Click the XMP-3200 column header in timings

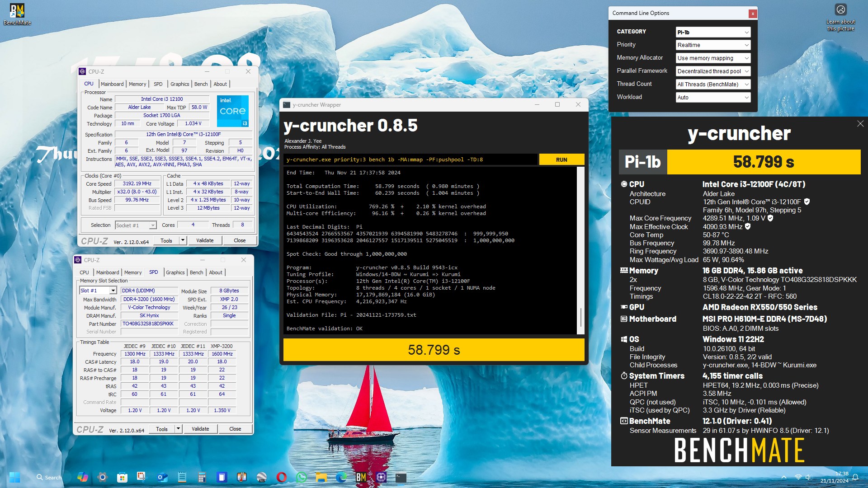point(222,346)
